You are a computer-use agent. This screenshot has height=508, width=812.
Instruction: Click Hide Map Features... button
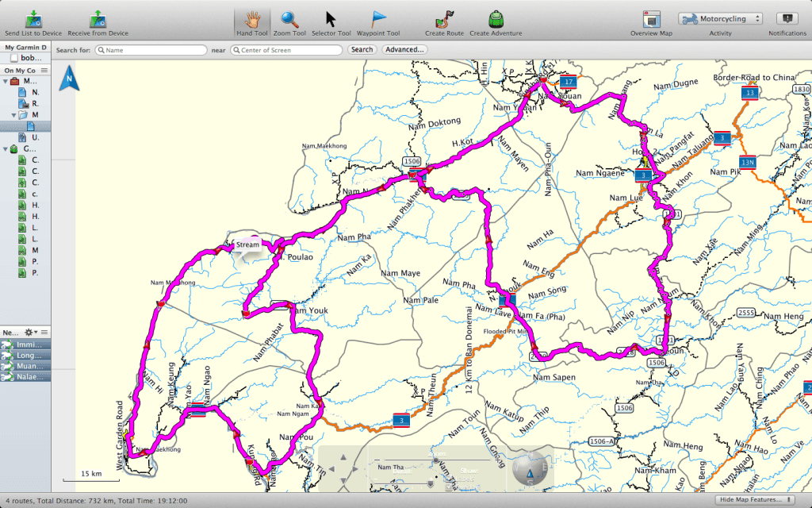[x=755, y=500]
